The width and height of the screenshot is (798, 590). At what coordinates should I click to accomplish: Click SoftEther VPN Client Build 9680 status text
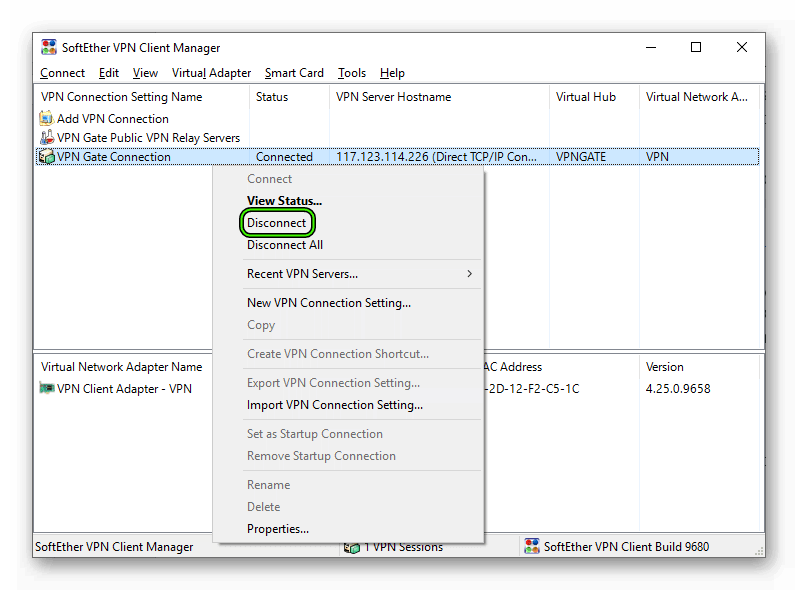coord(626,547)
